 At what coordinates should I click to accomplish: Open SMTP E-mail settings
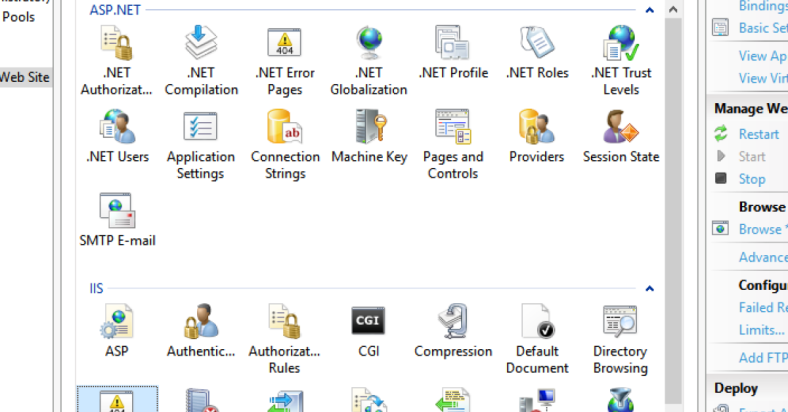click(117, 221)
